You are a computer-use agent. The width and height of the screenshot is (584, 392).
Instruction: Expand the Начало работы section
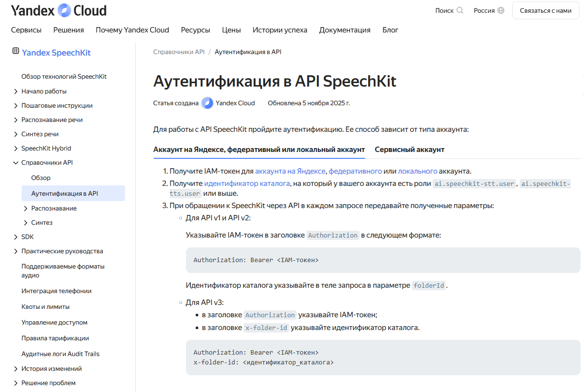coord(16,91)
